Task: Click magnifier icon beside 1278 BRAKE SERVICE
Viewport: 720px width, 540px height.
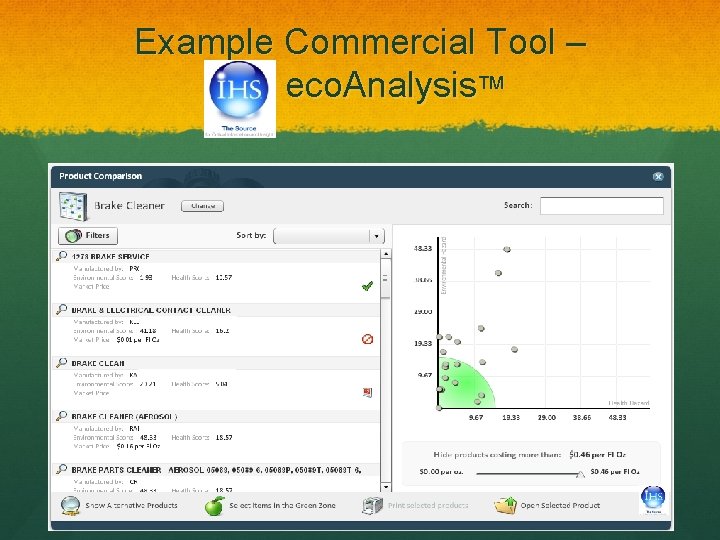Action: [x=62, y=256]
